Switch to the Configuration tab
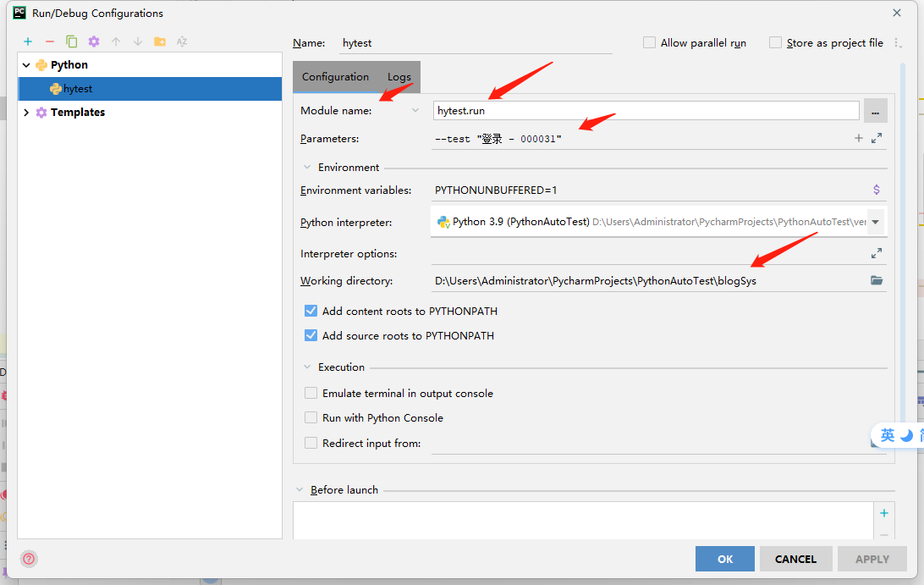The image size is (924, 585). (335, 77)
